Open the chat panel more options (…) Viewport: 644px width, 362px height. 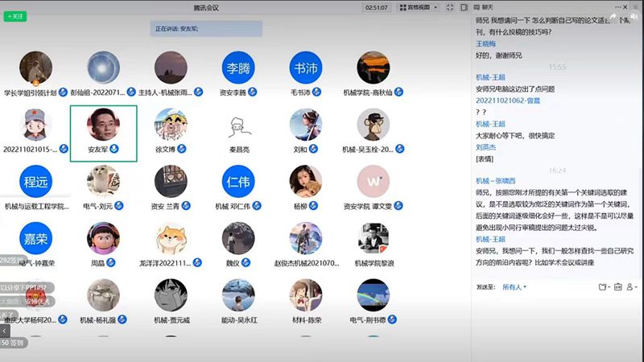click(617, 7)
